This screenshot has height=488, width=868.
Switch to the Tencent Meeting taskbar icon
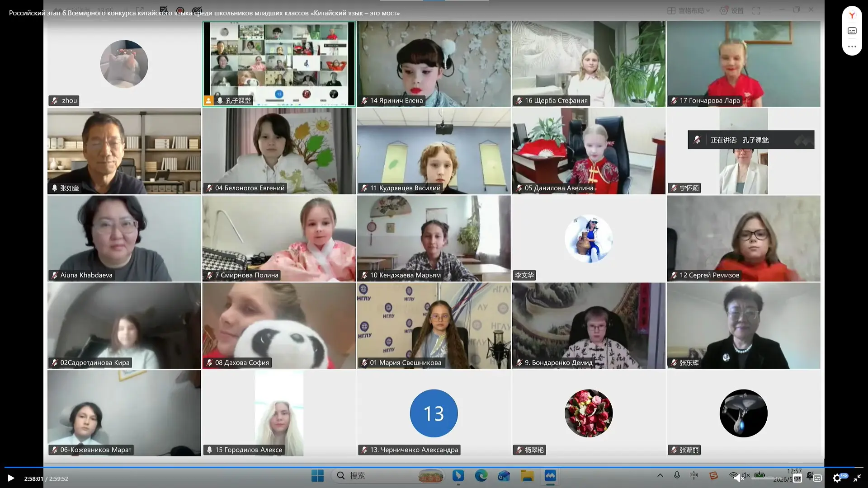click(x=550, y=476)
